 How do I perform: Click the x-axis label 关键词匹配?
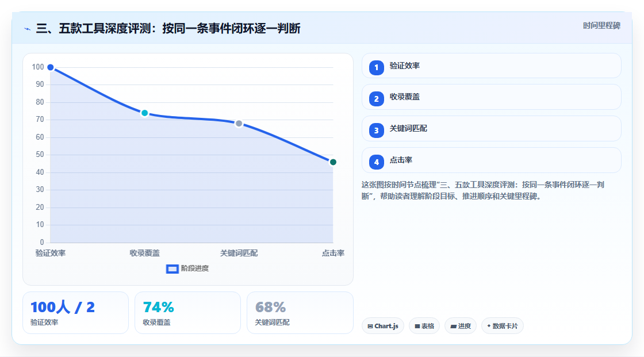click(239, 253)
